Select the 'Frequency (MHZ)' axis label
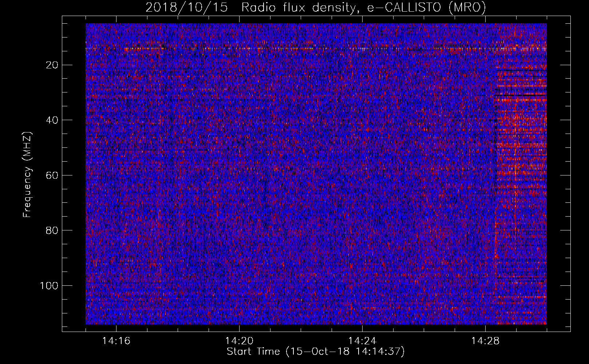 [27, 175]
